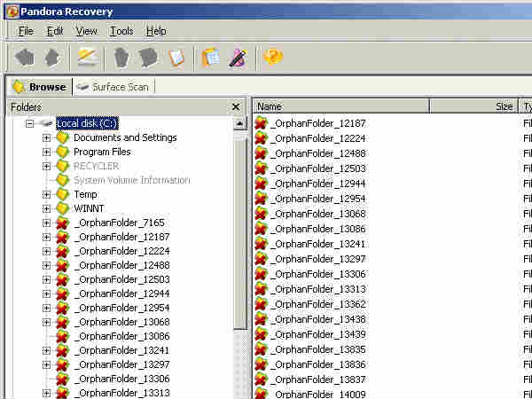Expand _OrphanFolder_7165 in the tree
This screenshot has height=399, width=532.
[x=46, y=223]
